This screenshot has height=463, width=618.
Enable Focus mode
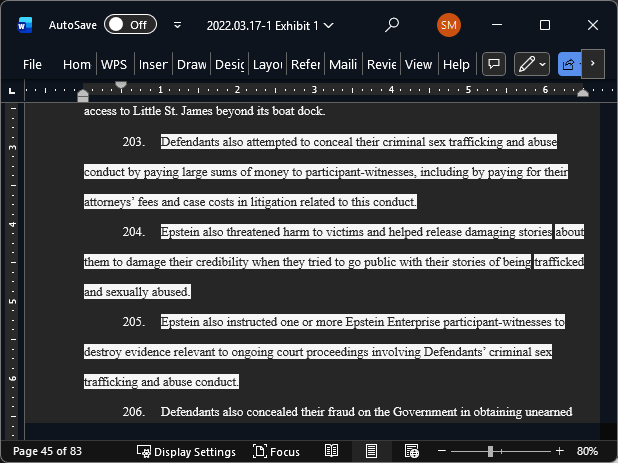click(x=276, y=451)
